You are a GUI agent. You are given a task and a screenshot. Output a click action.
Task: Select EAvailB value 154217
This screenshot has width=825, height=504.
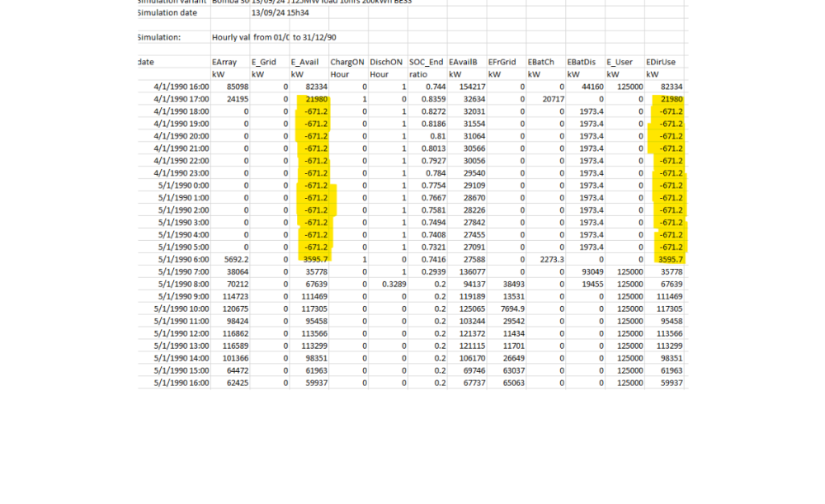click(x=467, y=87)
